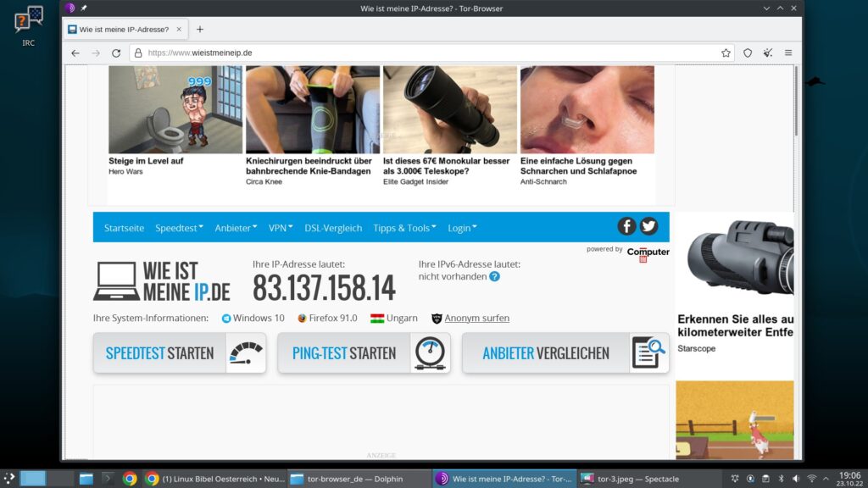Switch to the 'tor-browser_de — Dolphin' window
Viewport: 868px width, 488px height.
[x=359, y=479]
